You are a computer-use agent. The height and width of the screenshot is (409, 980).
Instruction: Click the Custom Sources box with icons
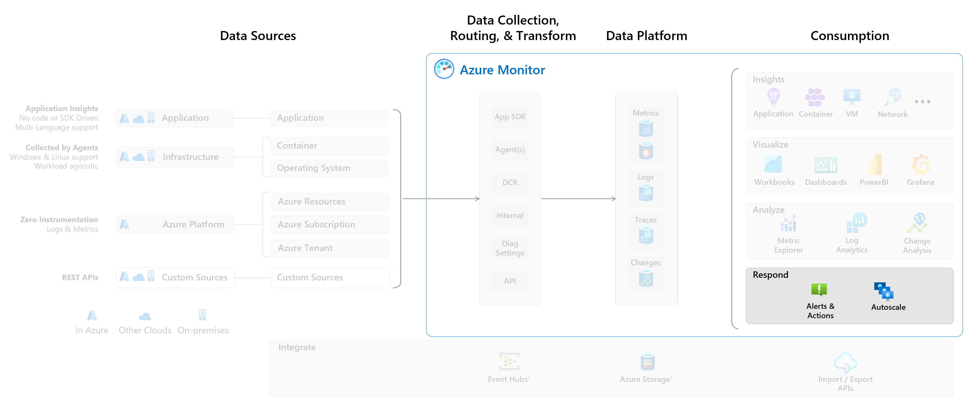pyautogui.click(x=175, y=277)
